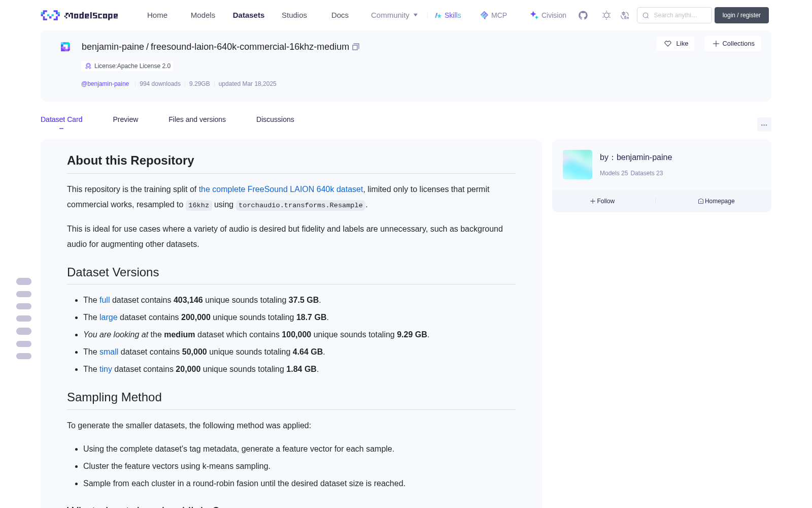The height and width of the screenshot is (508, 812).
Task: Click the dataset icon beside the repository title
Action: click(65, 47)
